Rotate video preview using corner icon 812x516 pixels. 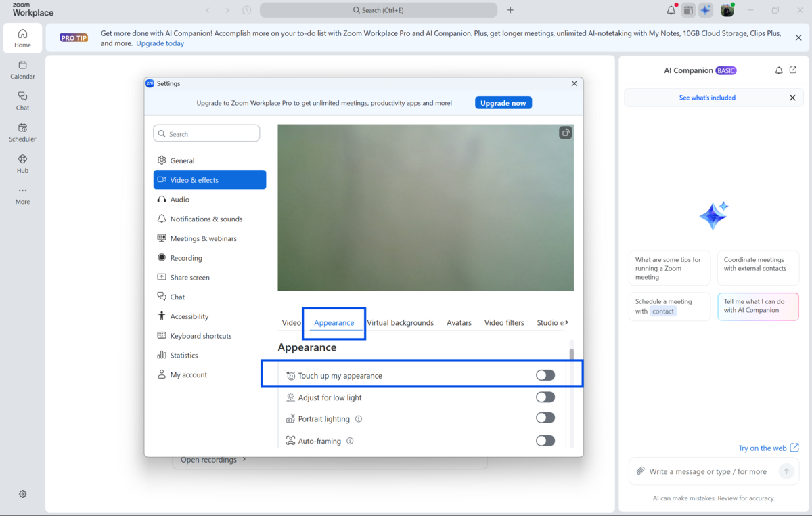coord(565,133)
